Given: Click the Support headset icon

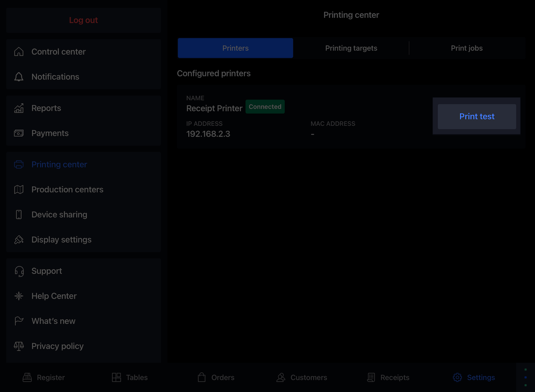Looking at the screenshot, I should pos(19,271).
